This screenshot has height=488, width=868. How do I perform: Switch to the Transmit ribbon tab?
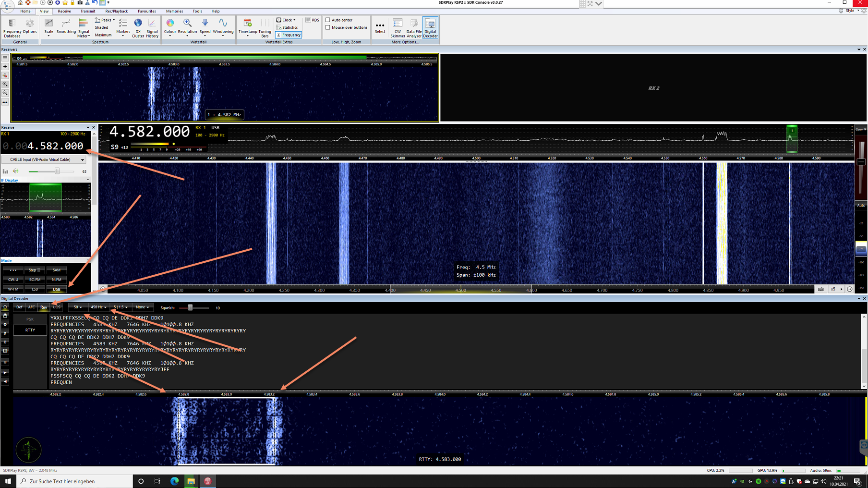(x=87, y=11)
